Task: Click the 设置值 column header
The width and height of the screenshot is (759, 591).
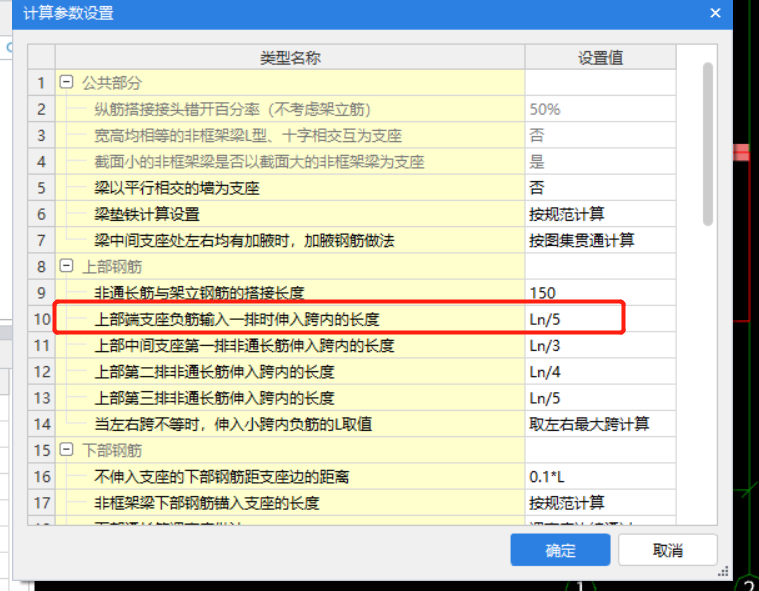Action: [600, 57]
